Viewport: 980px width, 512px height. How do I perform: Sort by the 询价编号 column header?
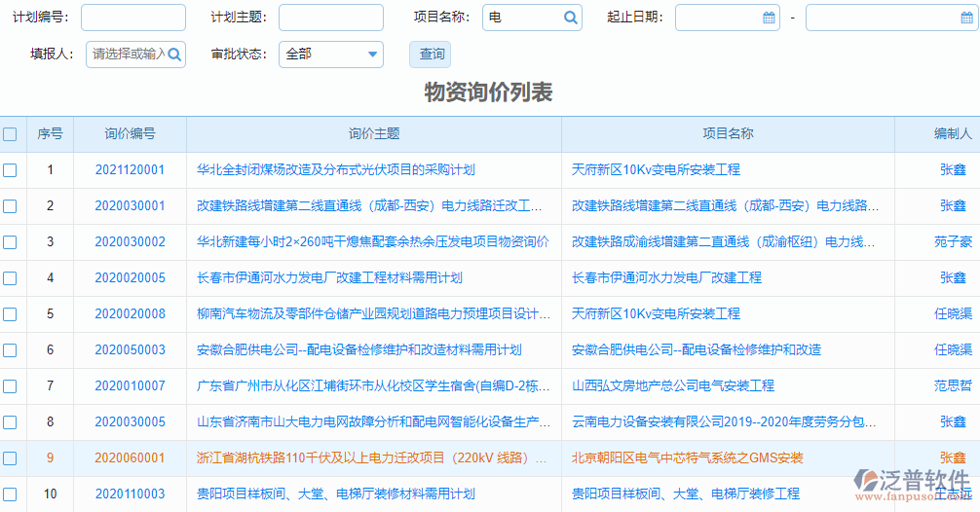coord(130,134)
